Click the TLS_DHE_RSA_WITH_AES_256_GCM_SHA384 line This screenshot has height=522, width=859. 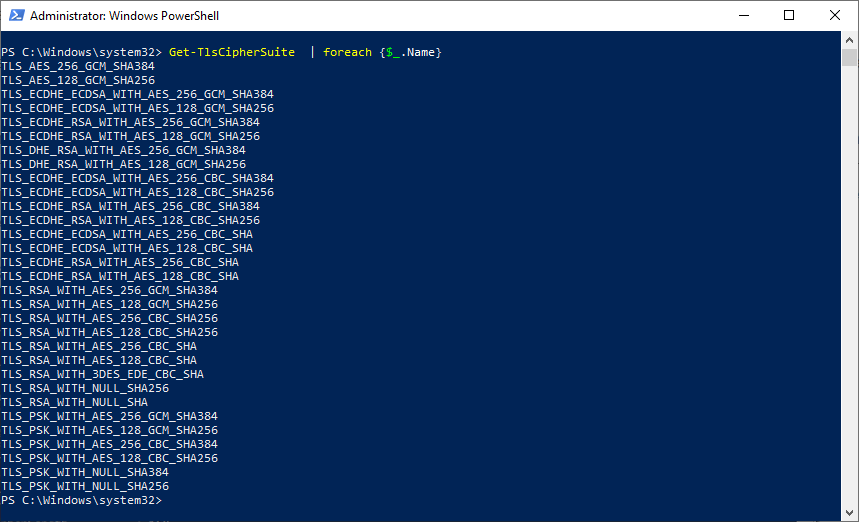(x=123, y=150)
